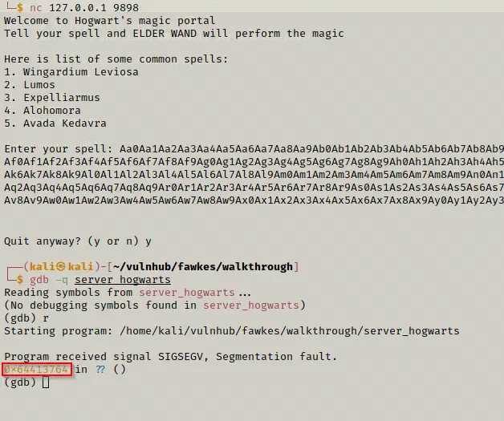
Task: Click the pink server_hogwarts in Reading symbols
Action: coord(187,292)
